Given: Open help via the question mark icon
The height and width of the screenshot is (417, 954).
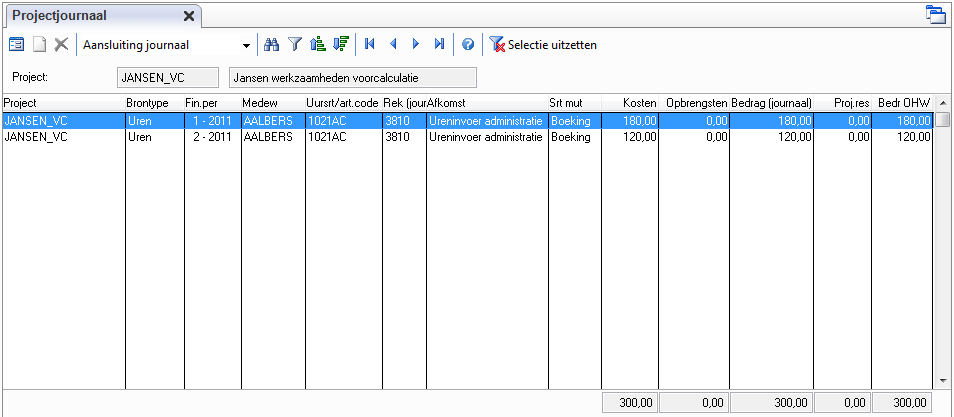Looking at the screenshot, I should point(468,44).
